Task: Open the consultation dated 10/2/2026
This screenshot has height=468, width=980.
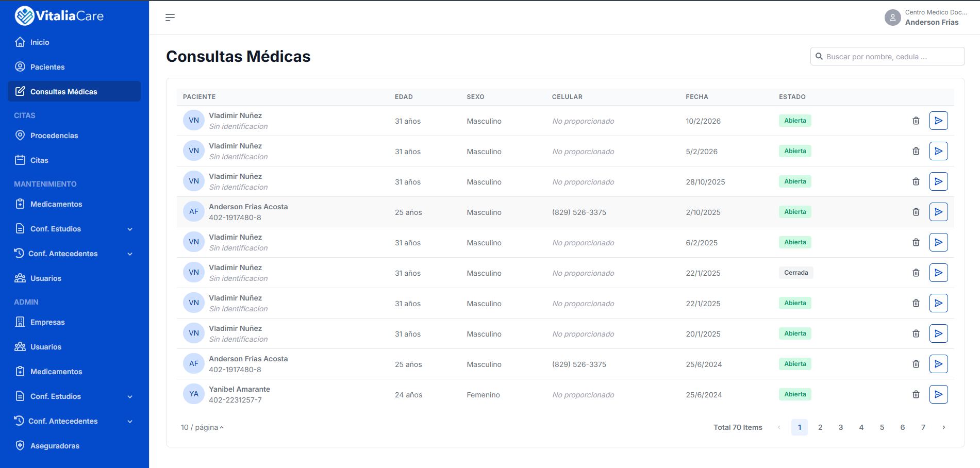Action: coord(939,121)
